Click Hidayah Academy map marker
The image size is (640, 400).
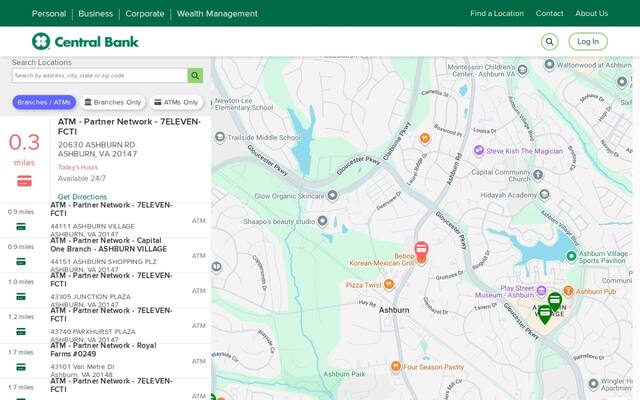pos(544,195)
